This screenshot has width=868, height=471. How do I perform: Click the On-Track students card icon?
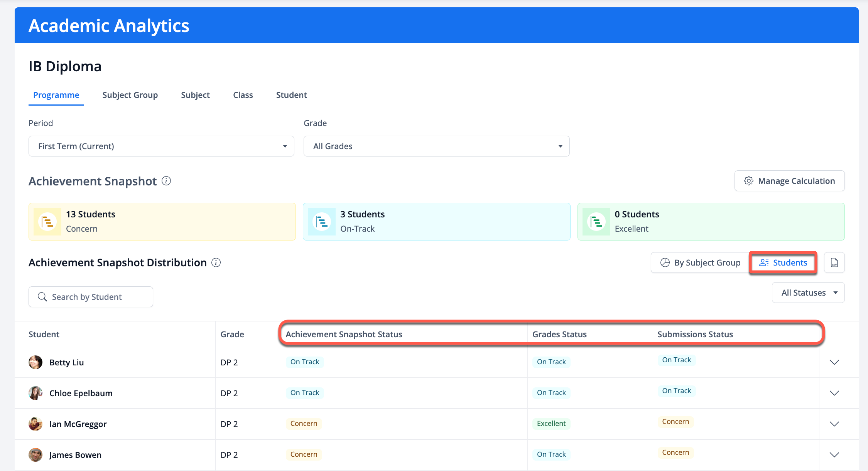click(x=322, y=222)
